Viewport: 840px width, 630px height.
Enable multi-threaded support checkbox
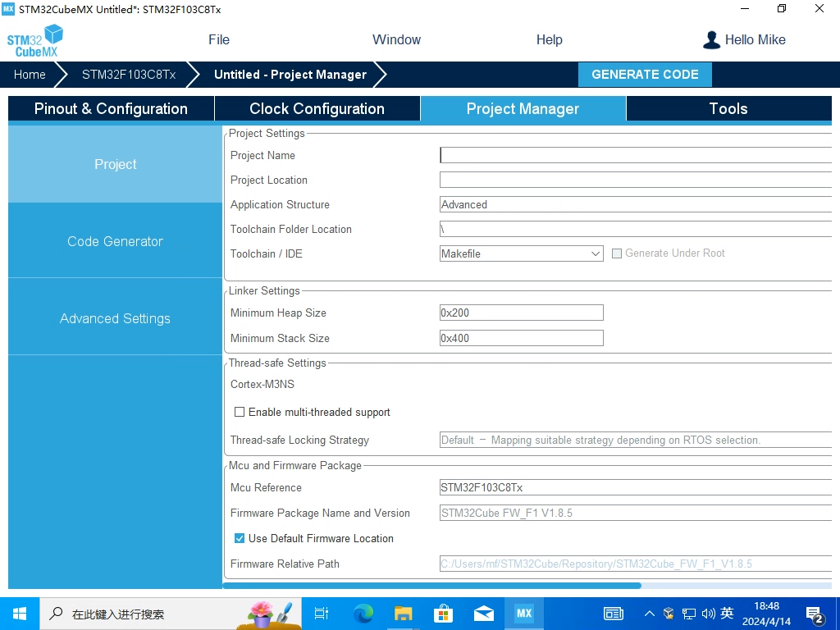[240, 412]
